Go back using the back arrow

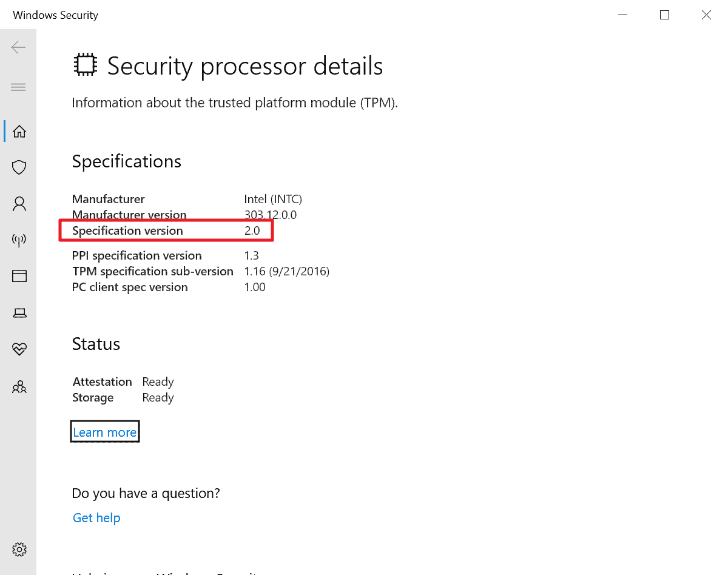click(18, 47)
